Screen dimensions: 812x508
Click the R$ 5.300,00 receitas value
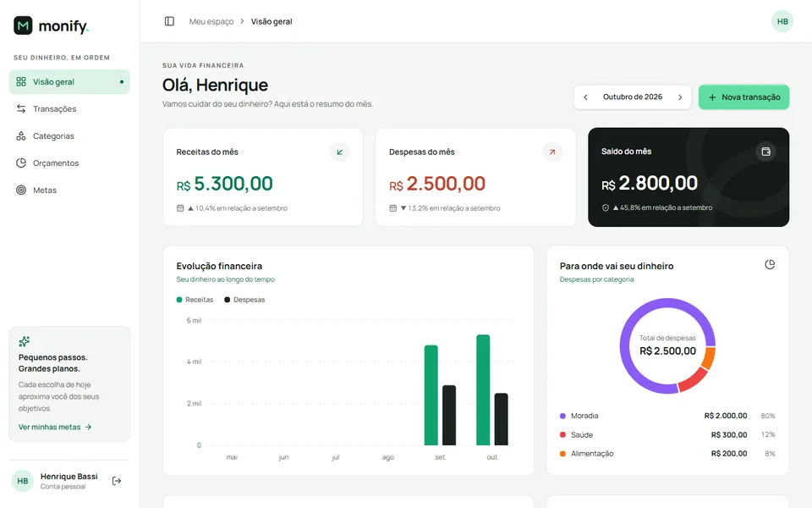click(x=224, y=184)
